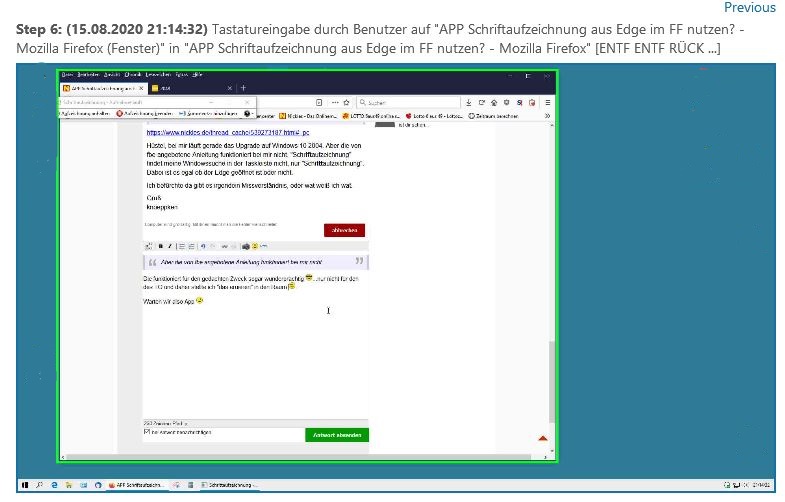Open a new Firefox tab with plus
Screen dimensions: 785x502
pos(243,88)
